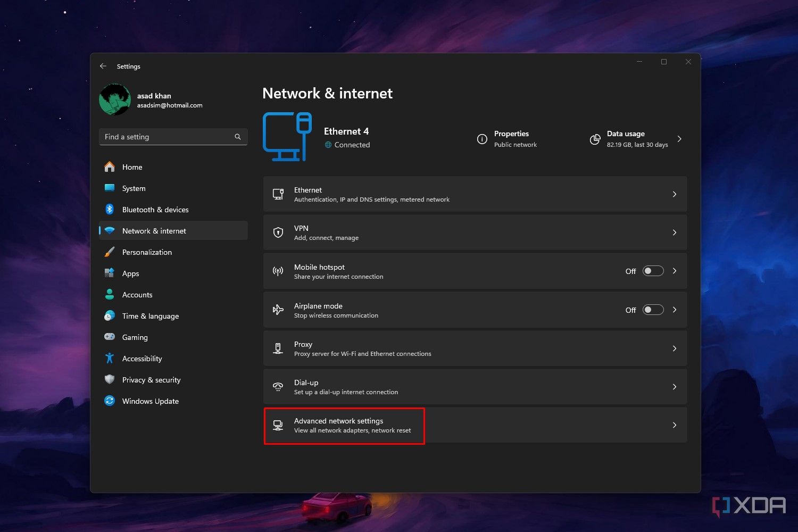The image size is (798, 532).
Task: Click the Accessibility figure icon
Action: point(110,358)
